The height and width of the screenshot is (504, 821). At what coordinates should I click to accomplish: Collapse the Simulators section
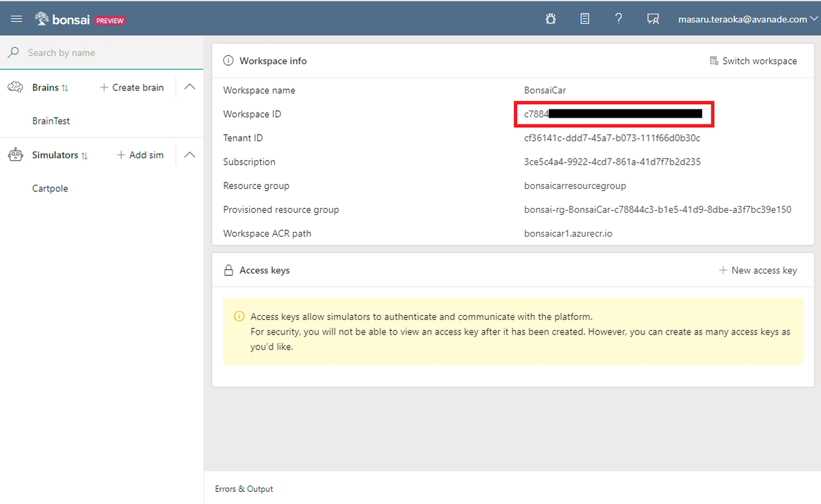click(x=190, y=155)
